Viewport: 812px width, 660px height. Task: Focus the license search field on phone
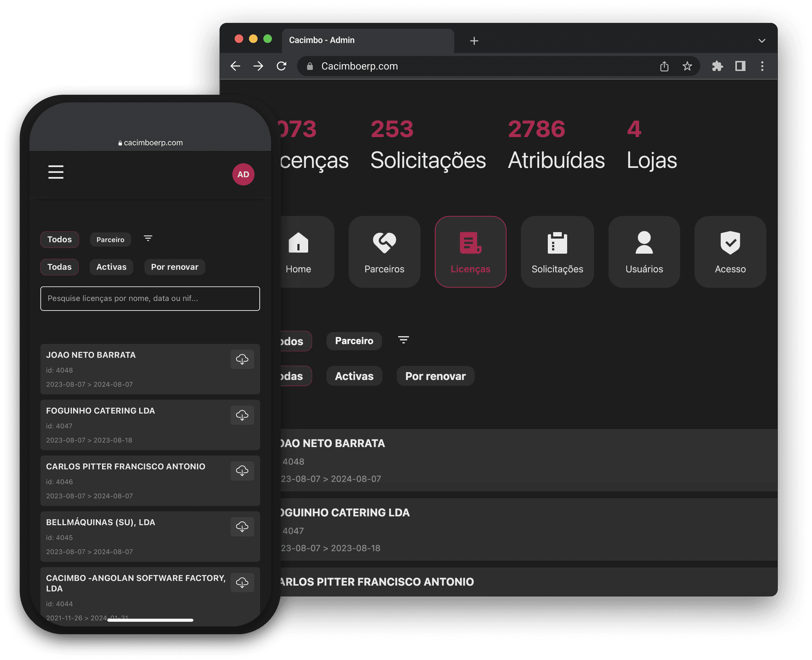150,299
